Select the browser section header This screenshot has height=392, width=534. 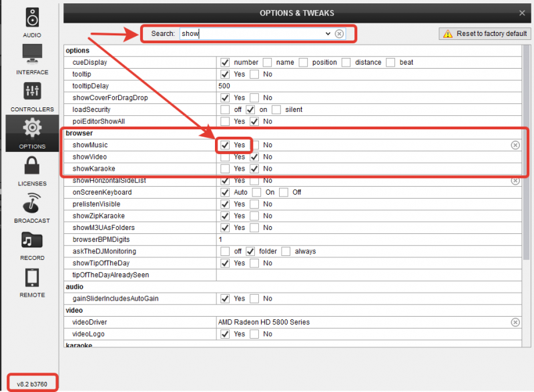point(79,133)
